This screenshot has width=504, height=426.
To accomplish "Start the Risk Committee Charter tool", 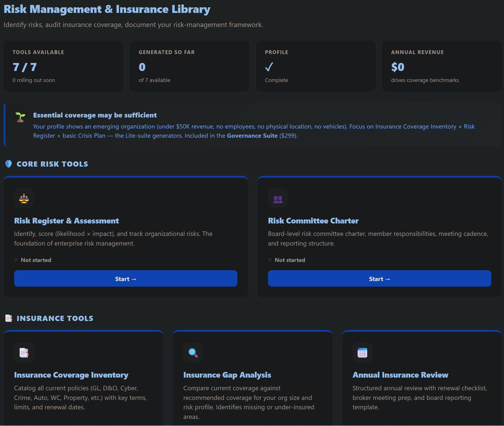I will coord(379,279).
